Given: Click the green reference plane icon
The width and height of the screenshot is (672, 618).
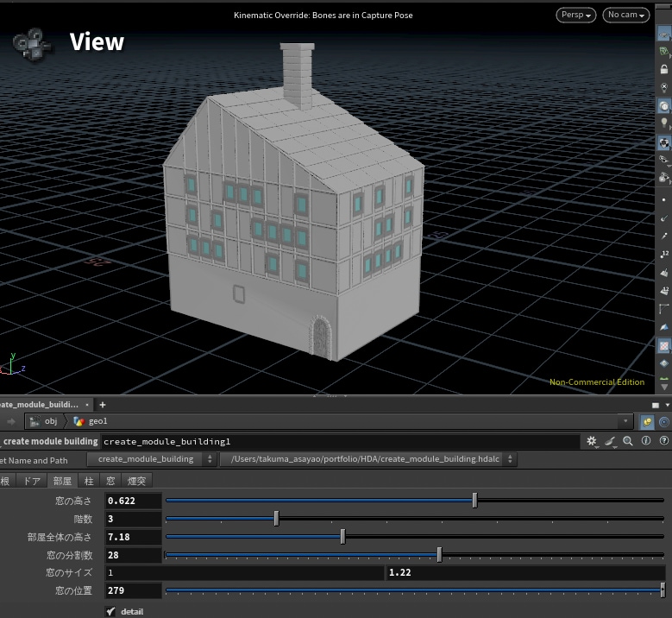Looking at the screenshot, I should (x=664, y=52).
